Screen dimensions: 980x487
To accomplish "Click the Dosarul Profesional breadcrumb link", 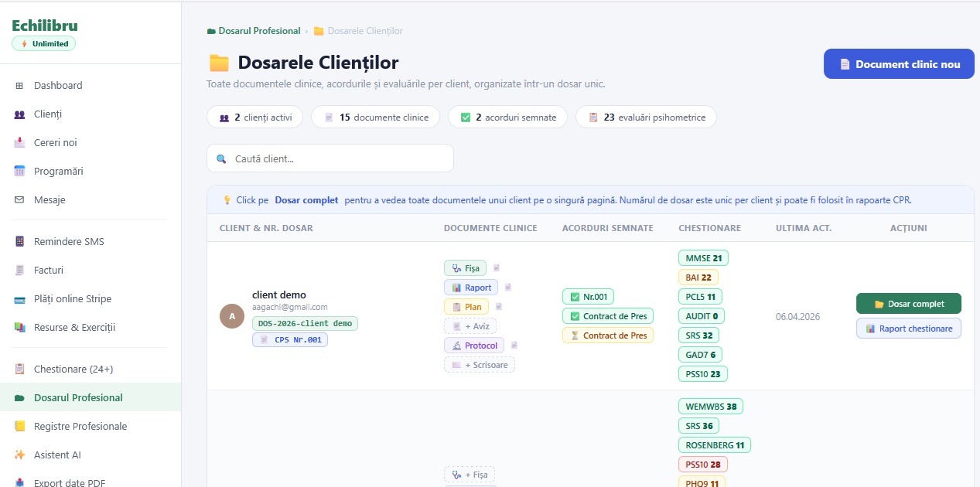I will tap(259, 31).
